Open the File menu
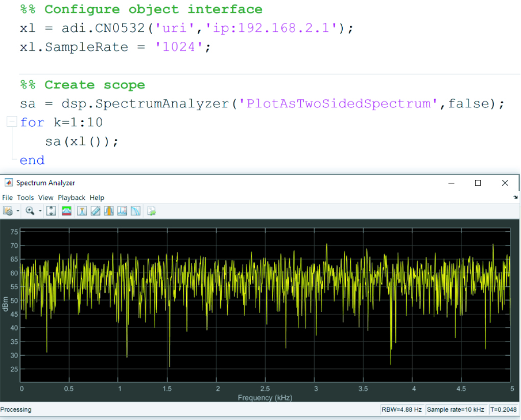Screen dimensions: 521x420 [x=8, y=198]
